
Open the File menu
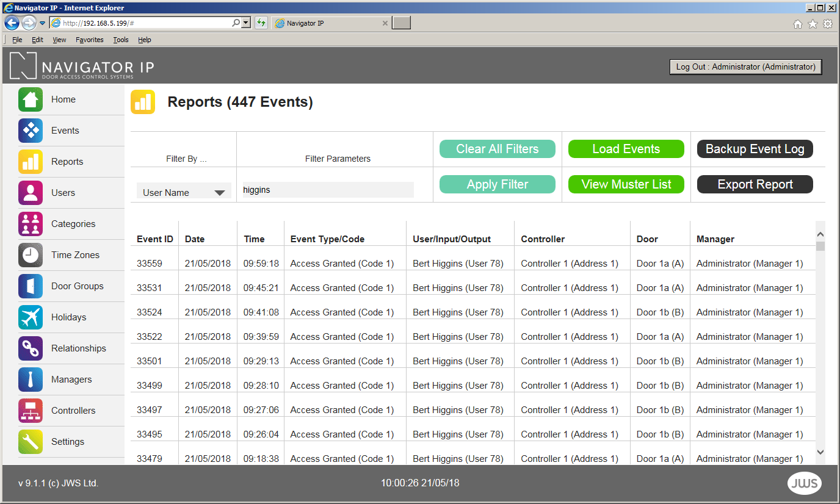point(17,40)
